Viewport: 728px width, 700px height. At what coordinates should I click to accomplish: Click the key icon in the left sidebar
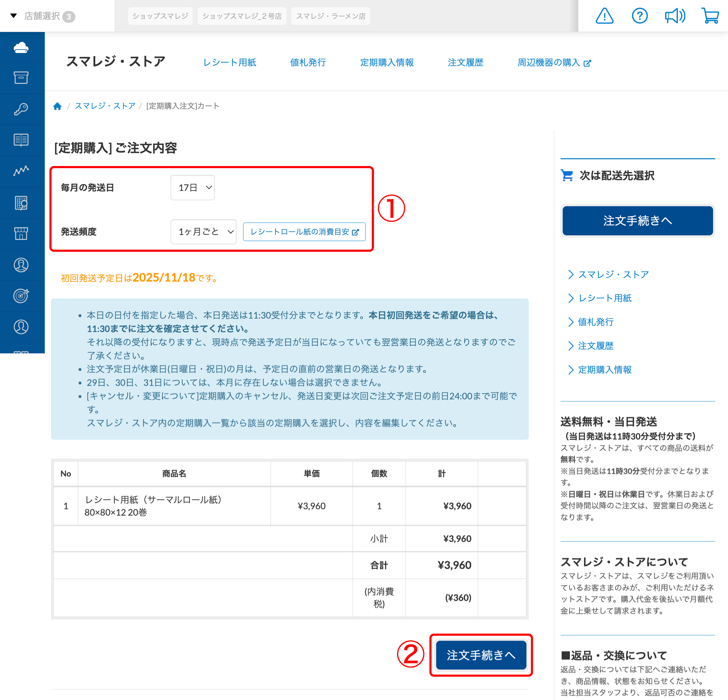tap(22, 108)
